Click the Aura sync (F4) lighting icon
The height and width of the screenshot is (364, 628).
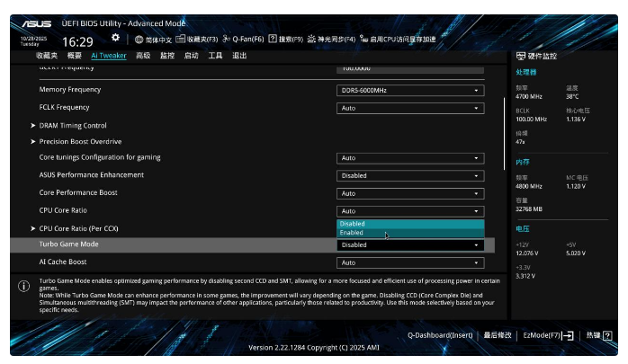click(x=311, y=40)
